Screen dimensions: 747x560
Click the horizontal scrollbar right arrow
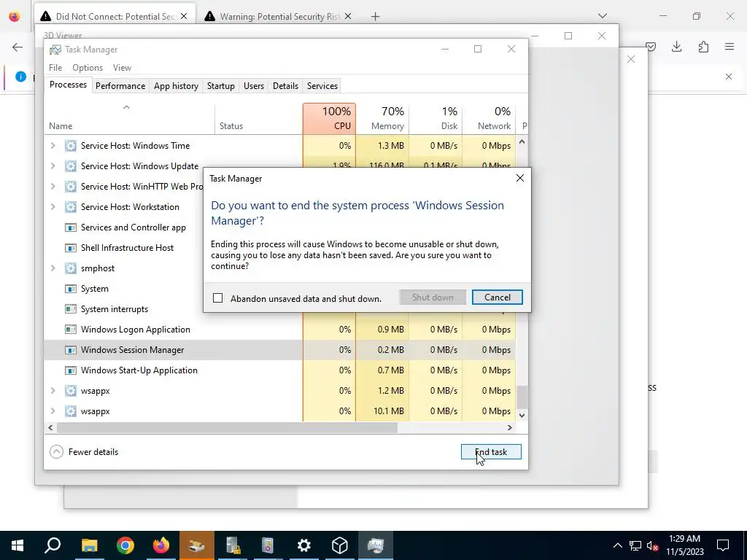tap(510, 427)
